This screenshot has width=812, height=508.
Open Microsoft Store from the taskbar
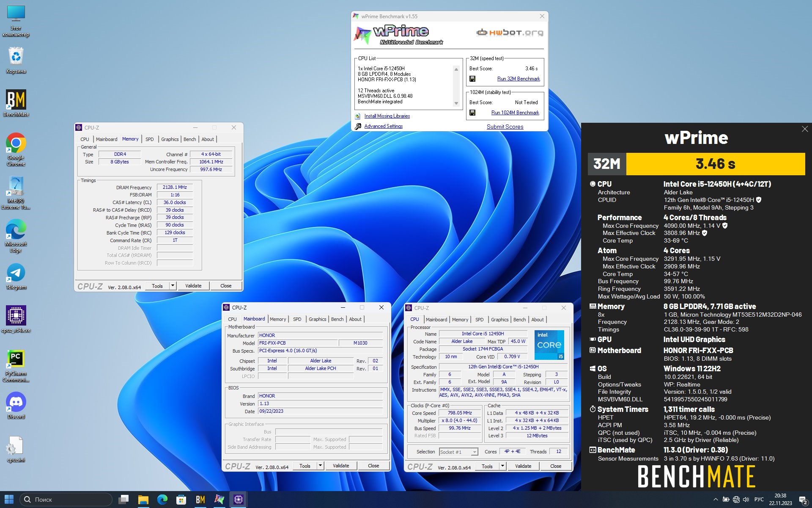[181, 500]
